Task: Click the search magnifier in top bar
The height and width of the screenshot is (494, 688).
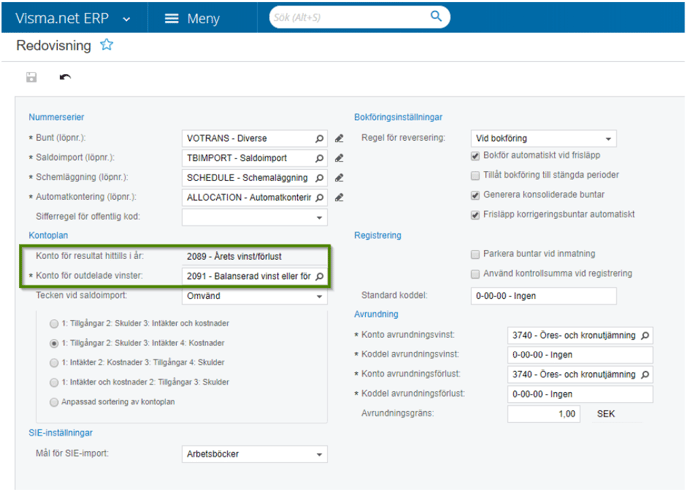Action: click(x=436, y=17)
